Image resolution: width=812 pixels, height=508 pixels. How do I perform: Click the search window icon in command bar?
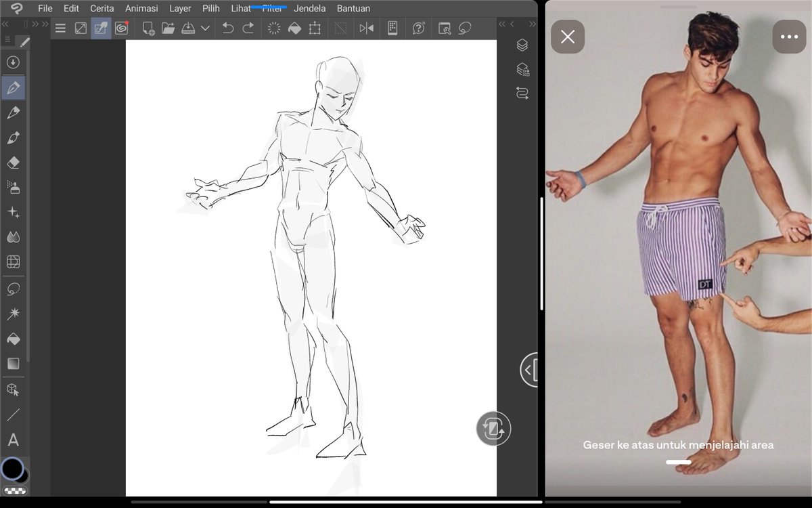[x=445, y=28]
